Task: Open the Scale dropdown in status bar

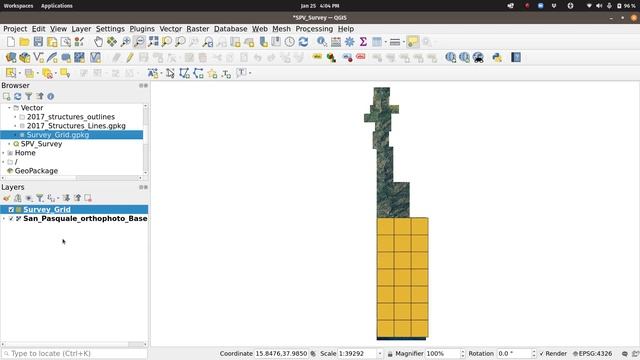Action: pos(380,353)
